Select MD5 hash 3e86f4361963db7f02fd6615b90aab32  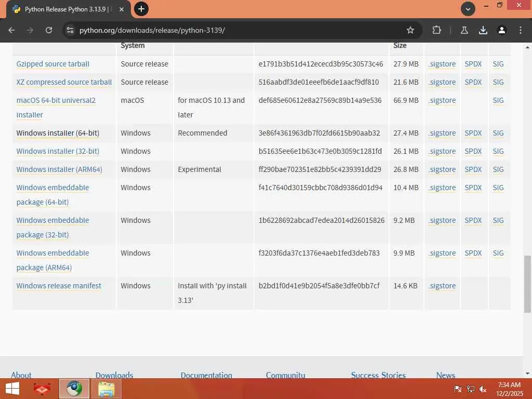[320, 133]
